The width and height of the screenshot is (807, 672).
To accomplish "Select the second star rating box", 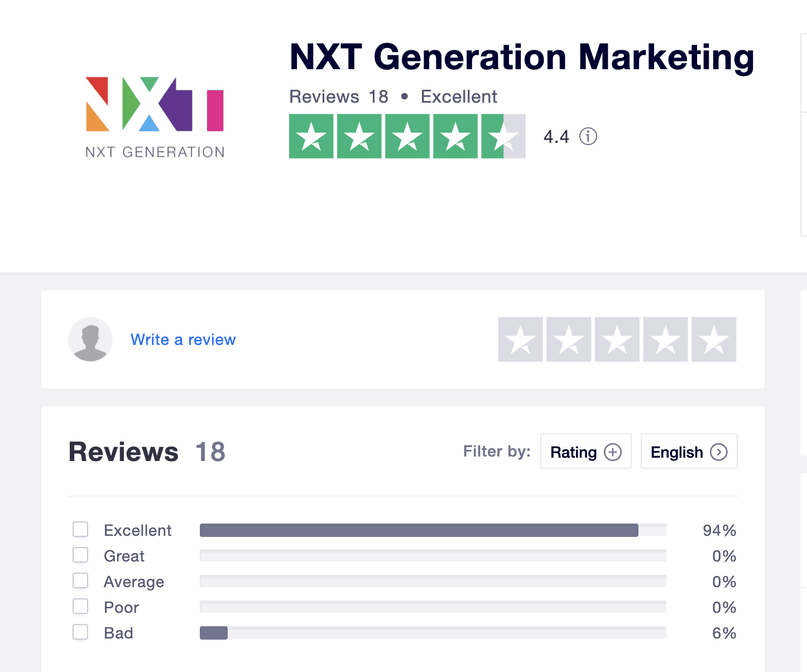I will 569,339.
